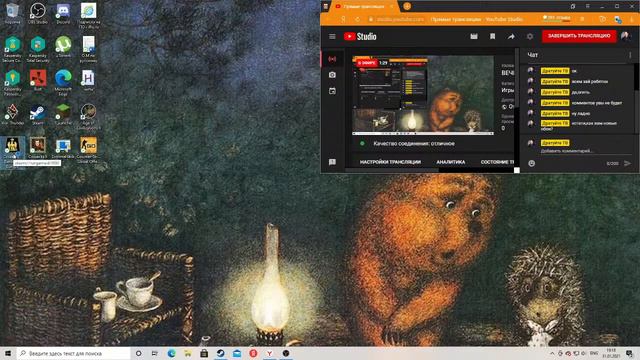Screen dimensions: 640x360
Task: Select the Webcam camera icon in sidebar
Action: point(332,75)
